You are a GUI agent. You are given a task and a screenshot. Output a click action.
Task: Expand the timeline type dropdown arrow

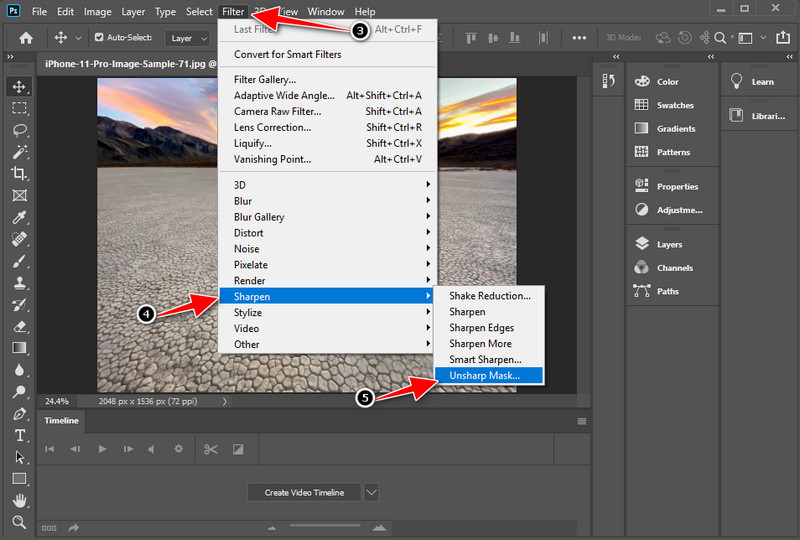coord(371,492)
